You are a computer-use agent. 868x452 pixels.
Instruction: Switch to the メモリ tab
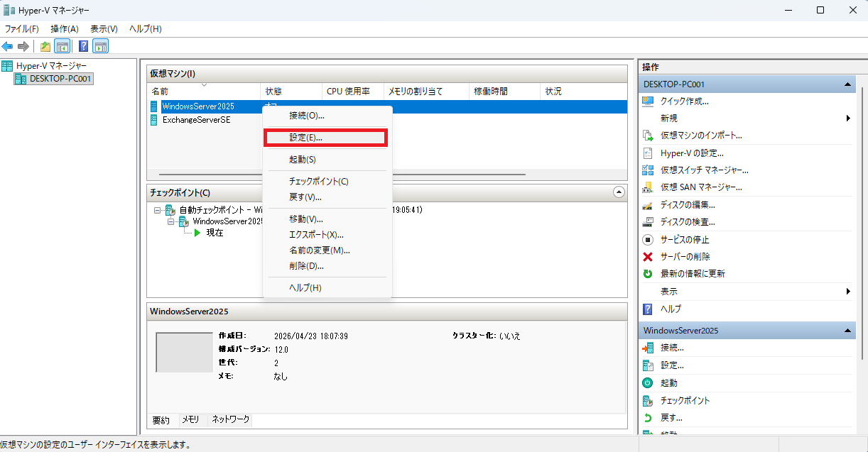[190, 420]
